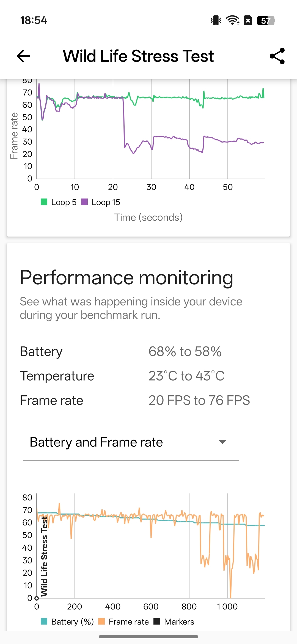Tap the Frame rate 20 FPS to 76 FPS value
The height and width of the screenshot is (644, 297).
(199, 400)
